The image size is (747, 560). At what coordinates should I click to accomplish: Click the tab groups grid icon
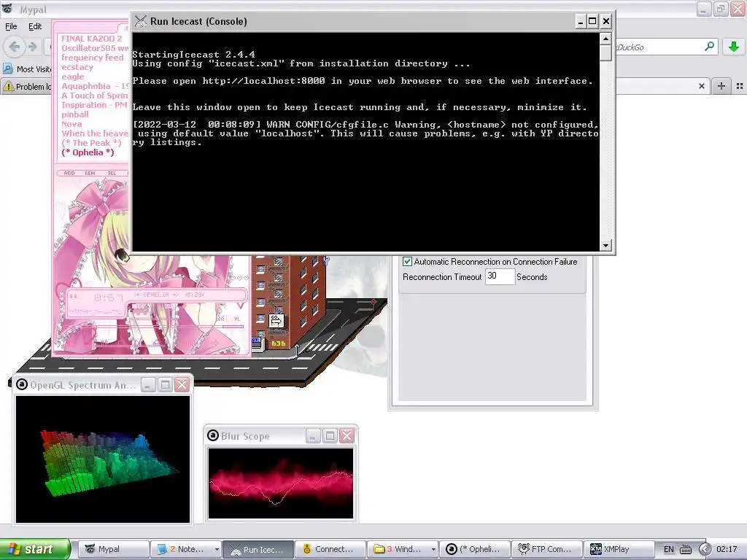coord(740,86)
